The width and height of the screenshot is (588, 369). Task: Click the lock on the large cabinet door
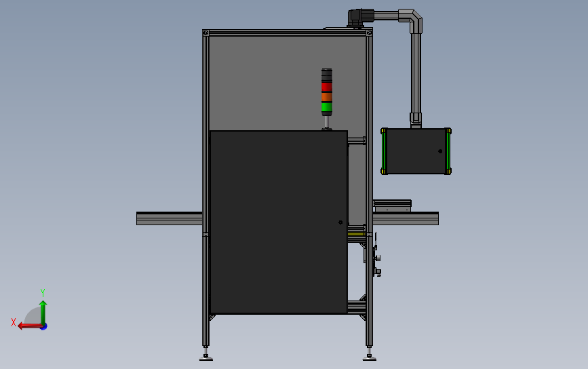340,222
